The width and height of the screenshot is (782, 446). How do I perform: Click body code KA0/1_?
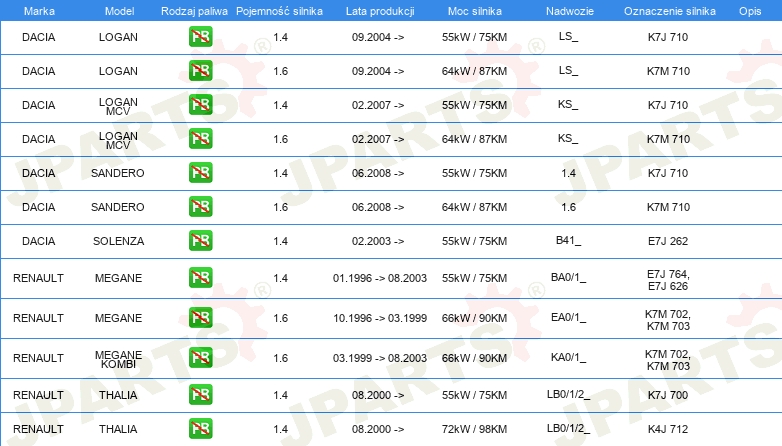568,357
